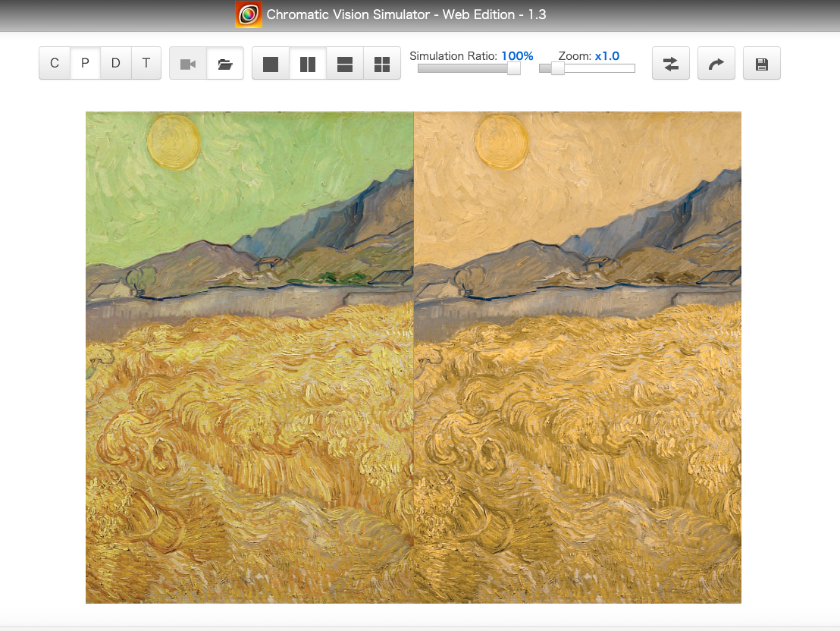Click the title text Chromatic Vision Simulator

[x=348, y=14]
